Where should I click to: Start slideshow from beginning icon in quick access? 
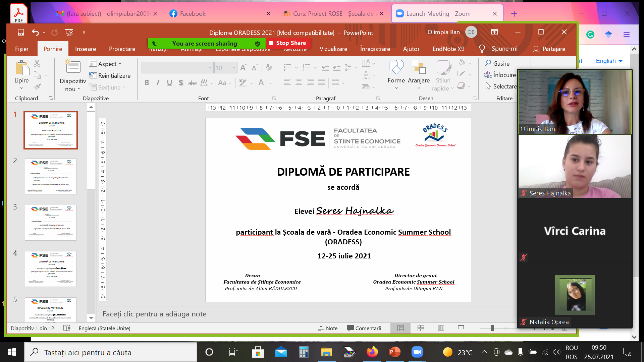pyautogui.click(x=69, y=33)
